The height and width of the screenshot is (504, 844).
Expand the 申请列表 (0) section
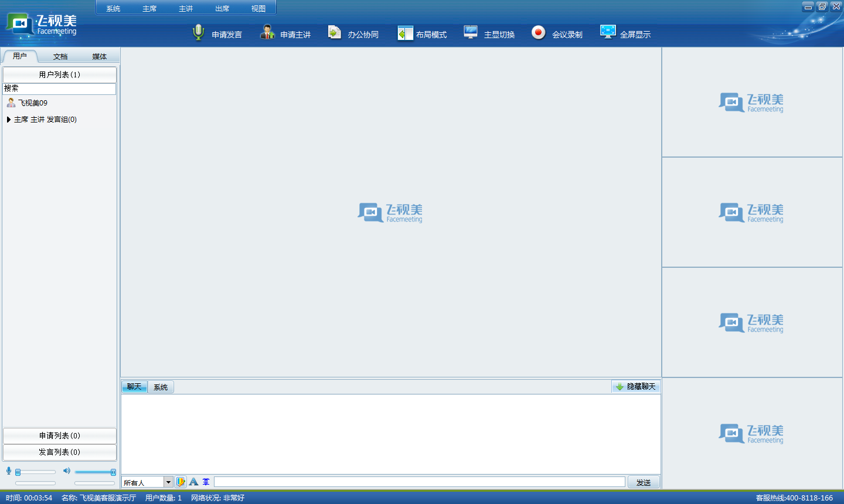coord(60,436)
